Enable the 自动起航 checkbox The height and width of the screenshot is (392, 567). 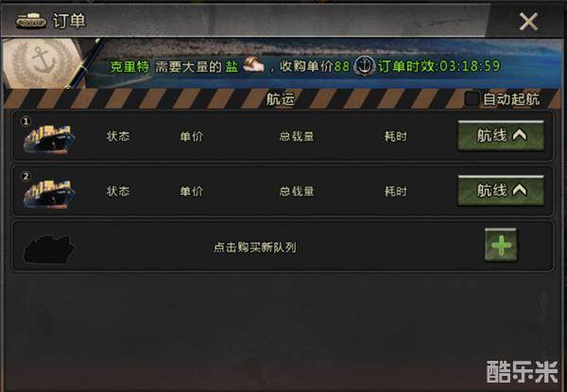pyautogui.click(x=472, y=98)
